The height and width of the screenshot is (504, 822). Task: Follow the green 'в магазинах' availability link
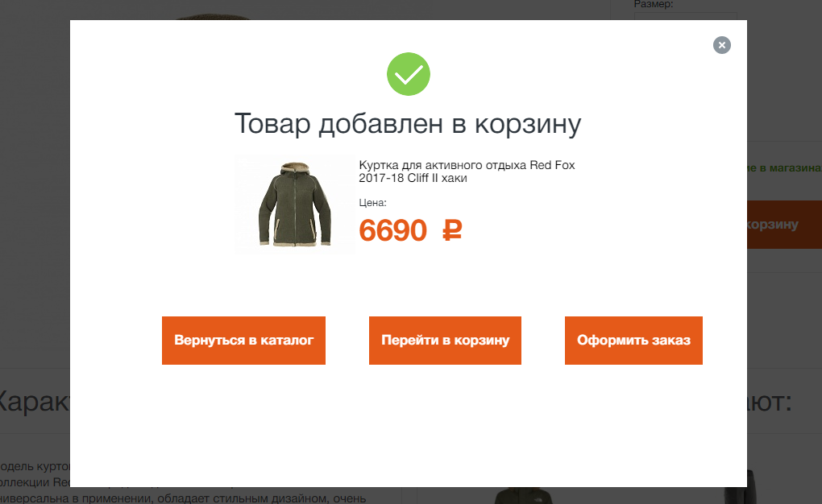784,168
